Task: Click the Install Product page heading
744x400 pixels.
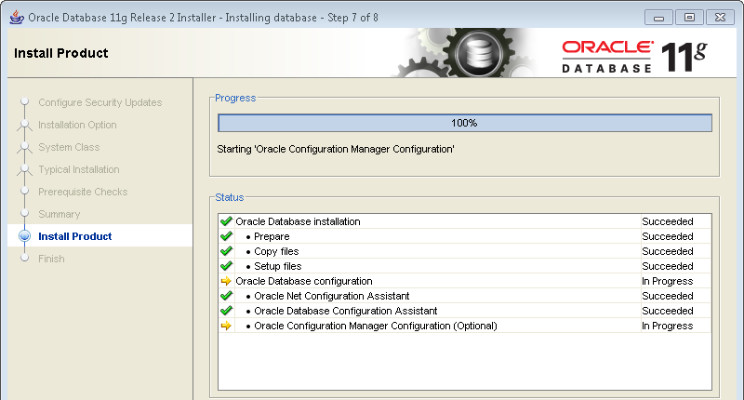Action: pos(61,53)
